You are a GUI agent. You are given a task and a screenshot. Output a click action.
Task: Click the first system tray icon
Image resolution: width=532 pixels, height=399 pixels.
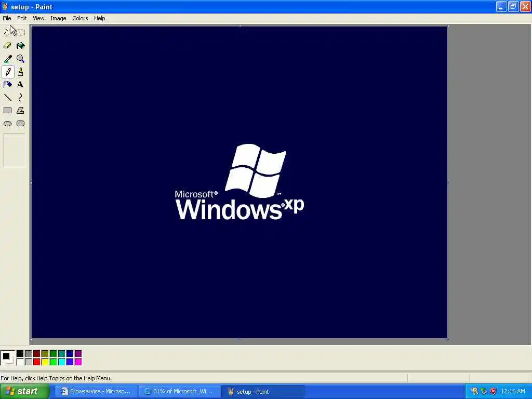474,392
